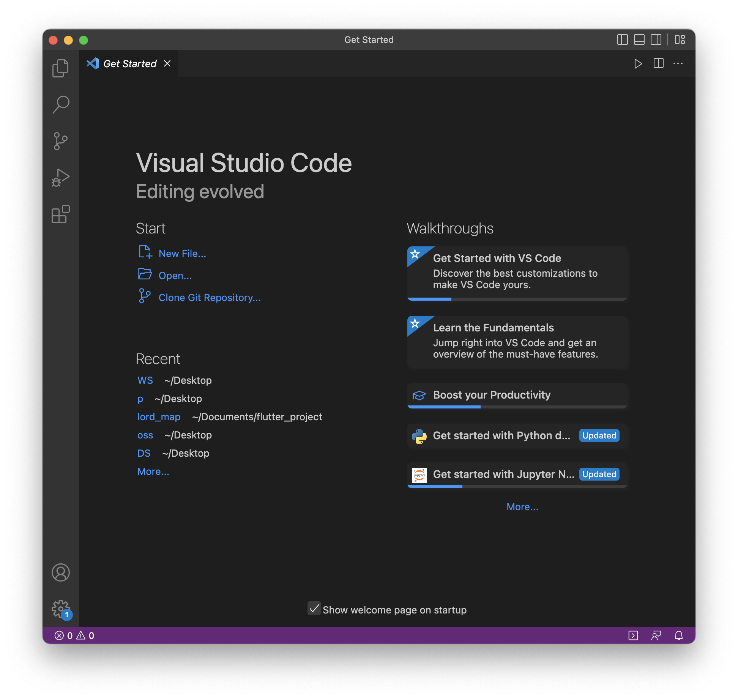738x700 pixels.
Task: Open the editor More Actions ellipsis menu
Action: point(678,63)
